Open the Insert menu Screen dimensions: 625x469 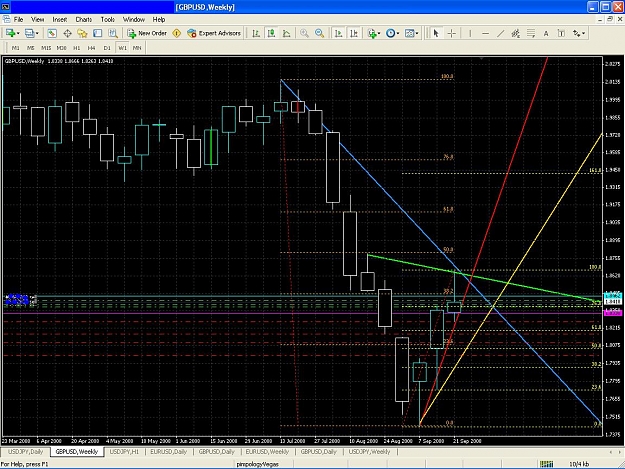(x=60, y=19)
